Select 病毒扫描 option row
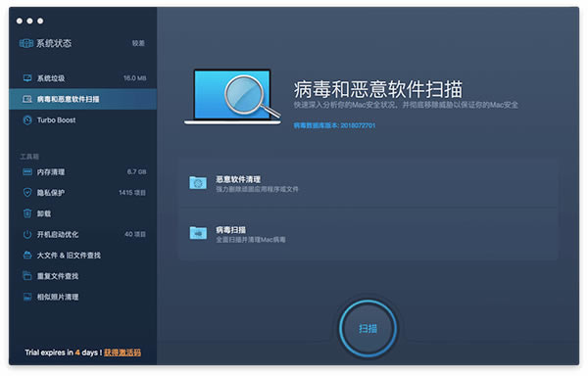The image size is (588, 376). pos(368,234)
